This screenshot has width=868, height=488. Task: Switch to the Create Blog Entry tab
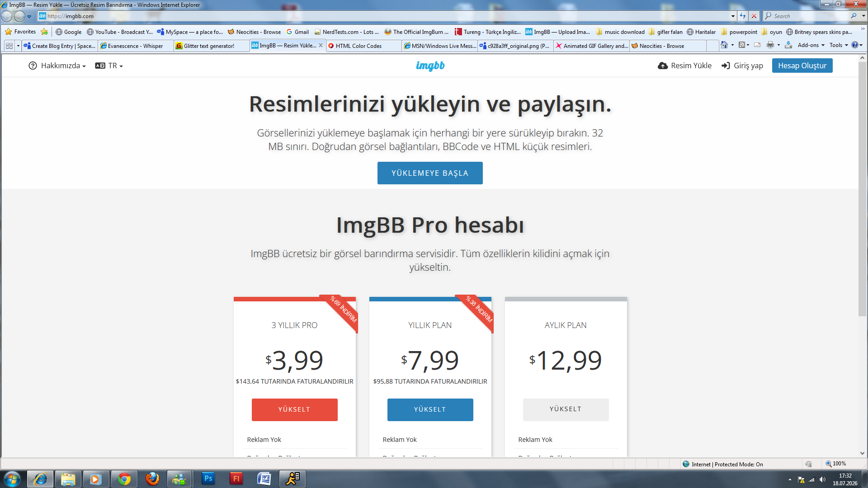[x=60, y=46]
